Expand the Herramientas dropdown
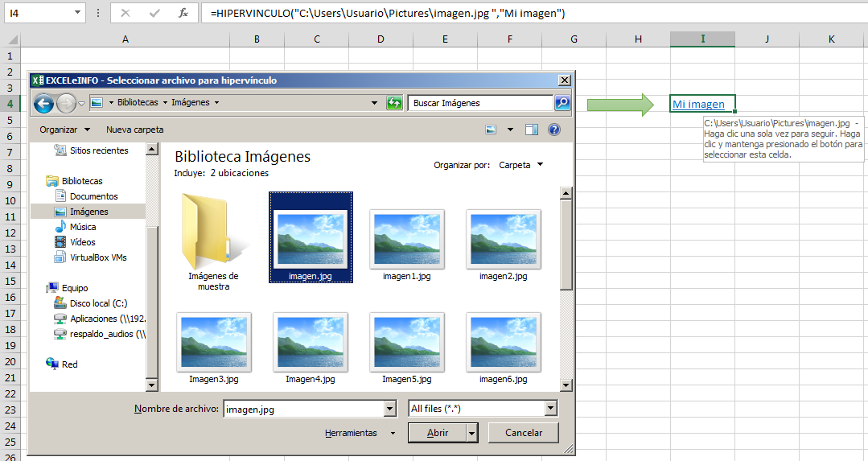The height and width of the screenshot is (461, 868). (x=359, y=433)
